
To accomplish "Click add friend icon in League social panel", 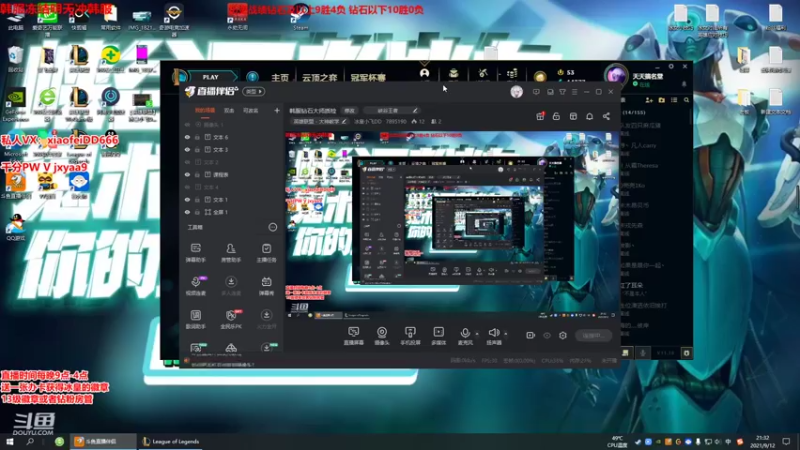I will [x=649, y=100].
